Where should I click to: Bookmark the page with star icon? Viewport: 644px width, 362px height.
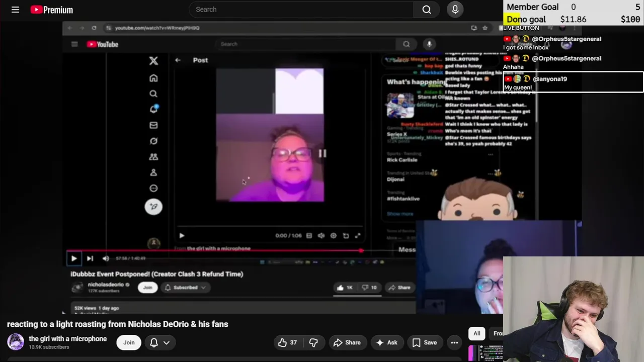point(485,28)
